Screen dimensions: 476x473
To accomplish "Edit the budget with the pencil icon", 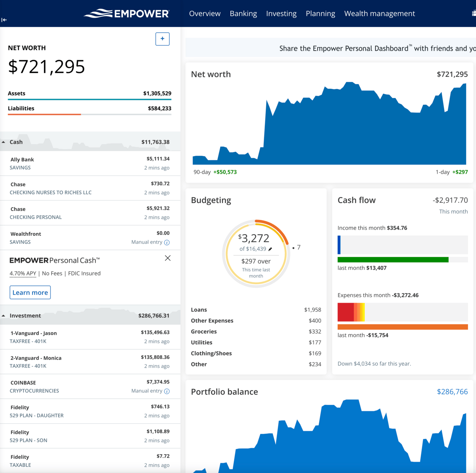I will (270, 249).
